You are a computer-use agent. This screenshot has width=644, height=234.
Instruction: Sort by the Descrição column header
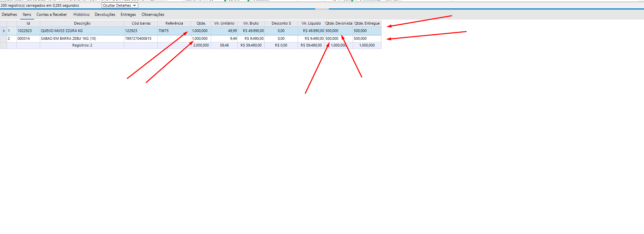pyautogui.click(x=82, y=23)
